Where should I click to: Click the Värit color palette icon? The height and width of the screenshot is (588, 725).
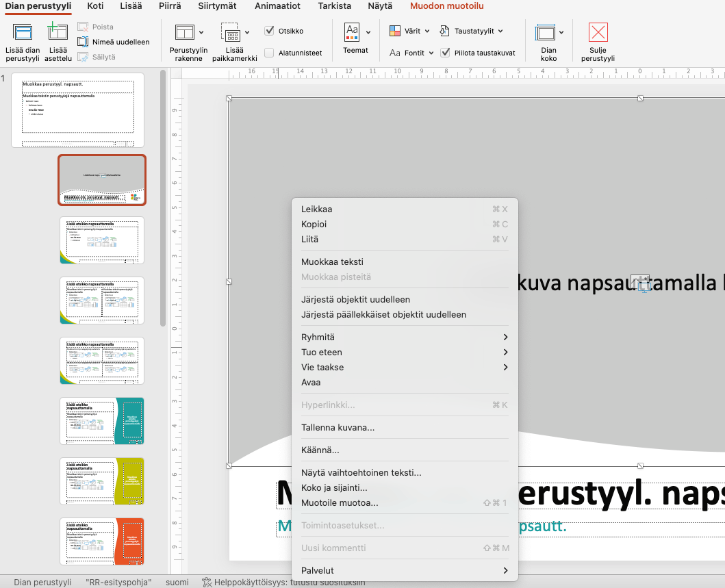tap(395, 31)
